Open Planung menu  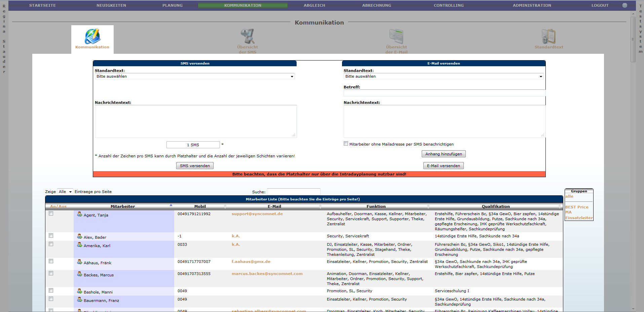point(173,5)
